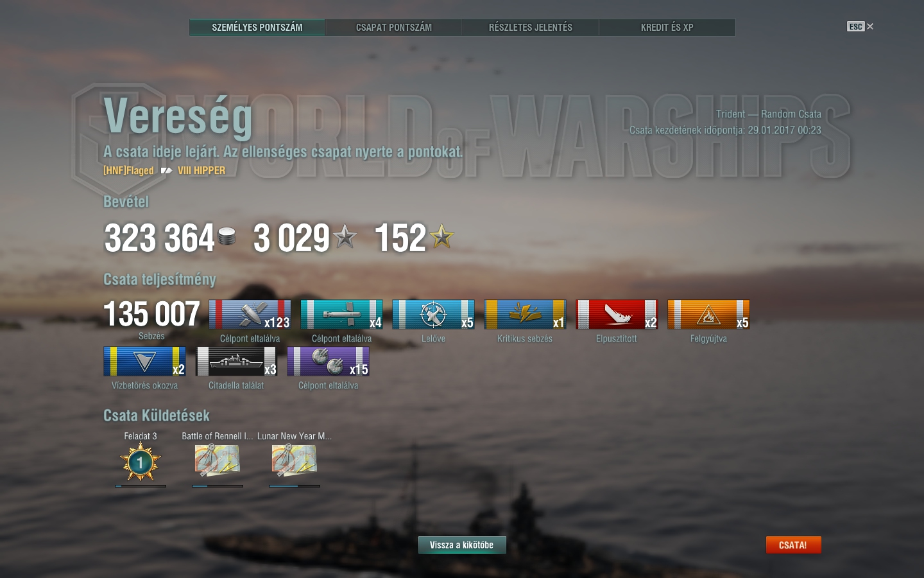Screen dimensions: 924x578
Task: Select the Citadella találat ribbon x3
Action: [236, 362]
